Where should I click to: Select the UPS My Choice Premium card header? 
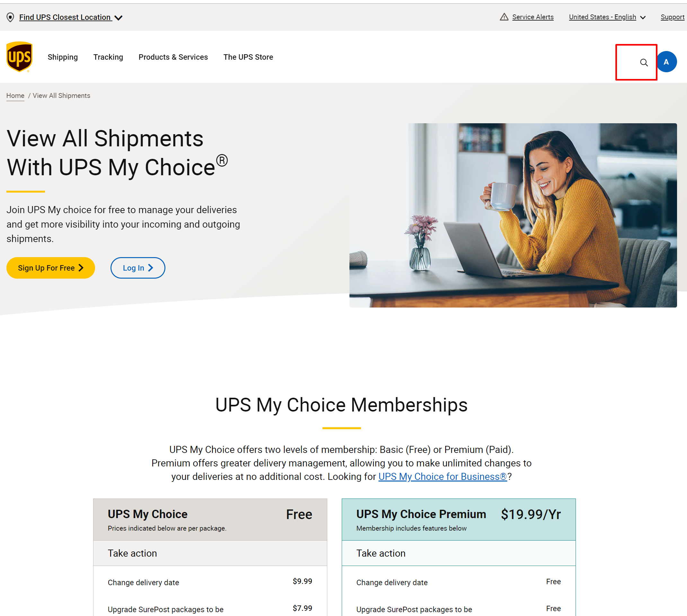click(458, 519)
